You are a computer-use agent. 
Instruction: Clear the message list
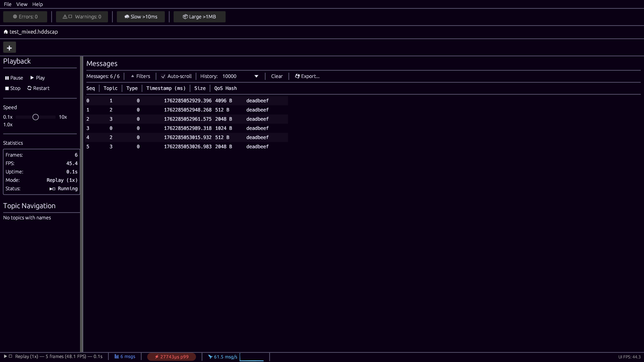[276, 76]
